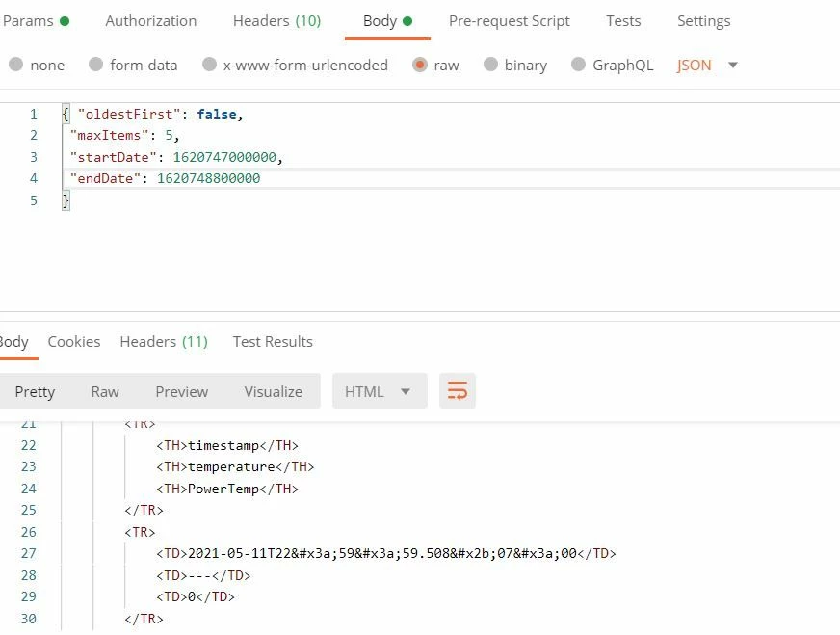
Task: Open the request Settings tab
Action: pyautogui.click(x=703, y=21)
